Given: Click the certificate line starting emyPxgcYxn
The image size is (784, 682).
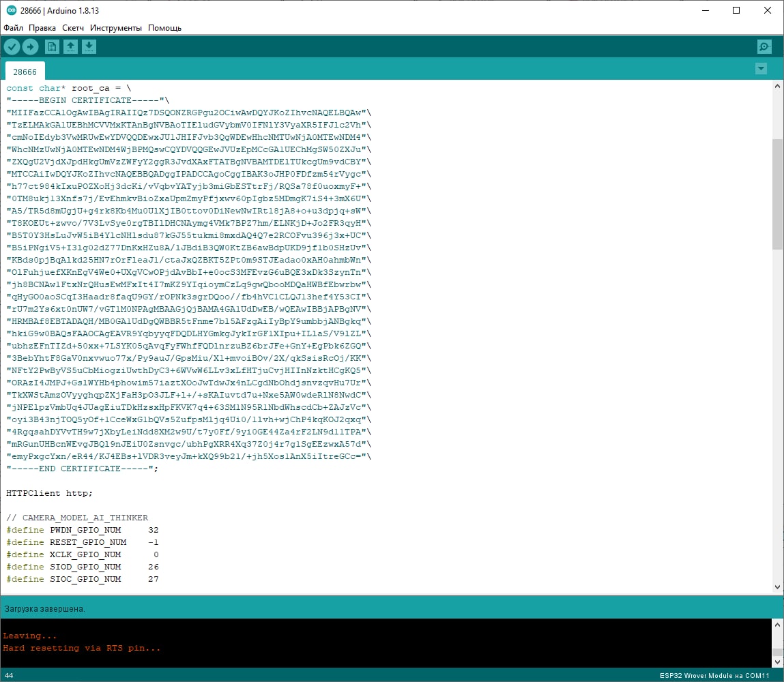Looking at the screenshot, I should pyautogui.click(x=188, y=457).
